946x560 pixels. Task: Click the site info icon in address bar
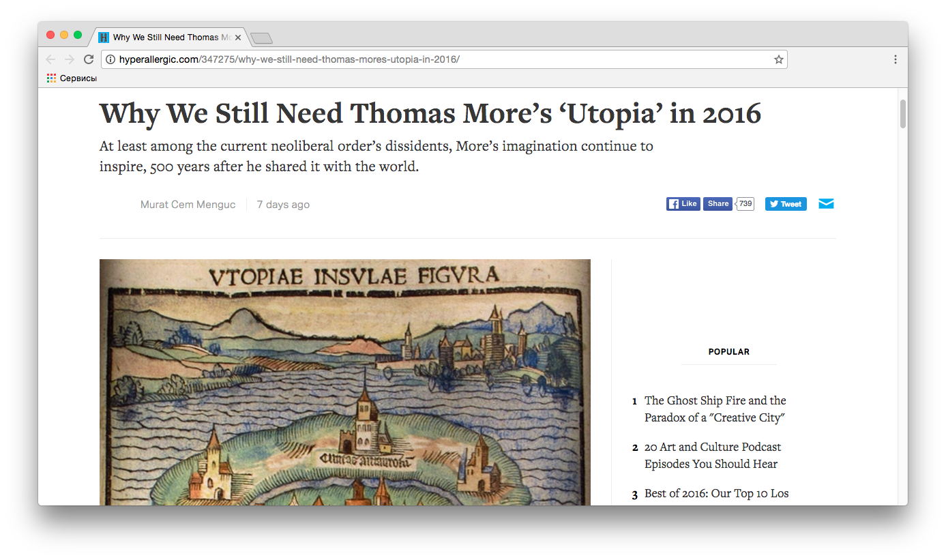point(110,59)
